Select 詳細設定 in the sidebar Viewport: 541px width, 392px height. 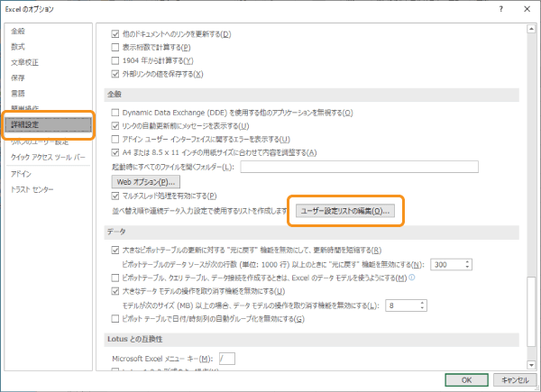(x=48, y=124)
